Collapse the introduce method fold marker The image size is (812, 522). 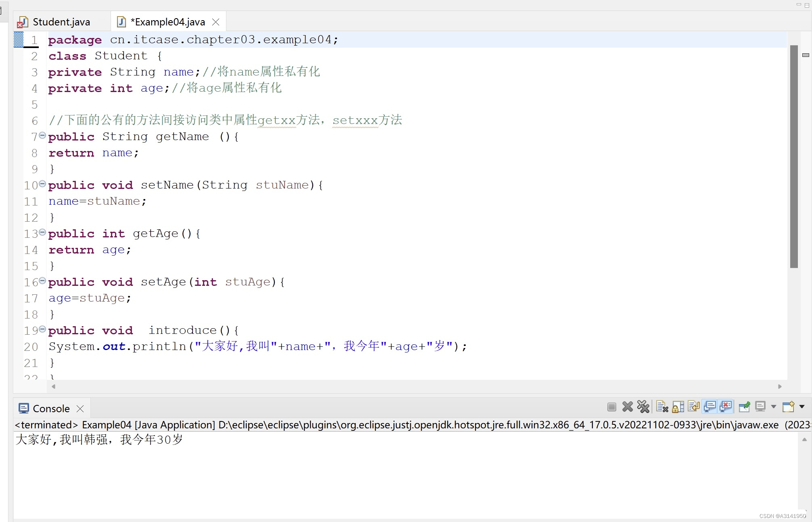point(42,329)
